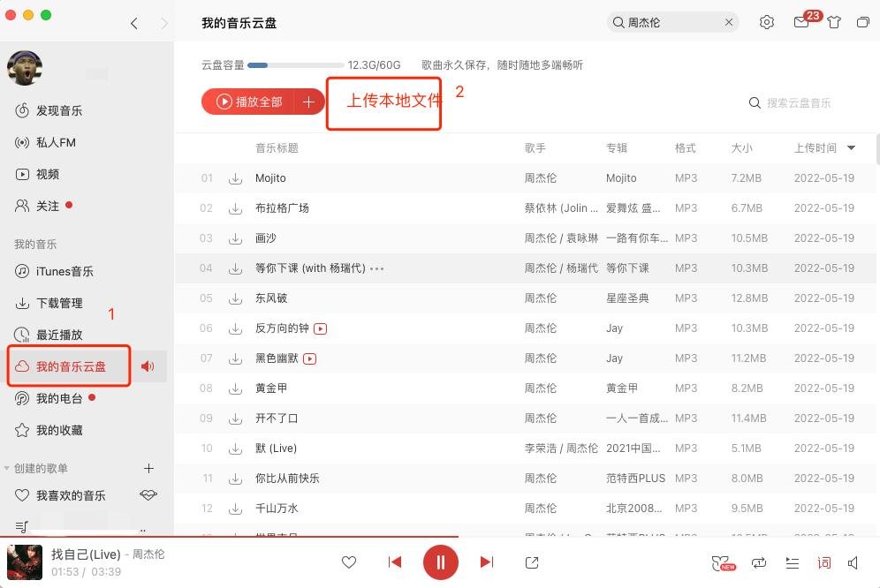This screenshot has width=880, height=588.
Task: Collapse the 创建的歌单 section
Action: coord(7,468)
